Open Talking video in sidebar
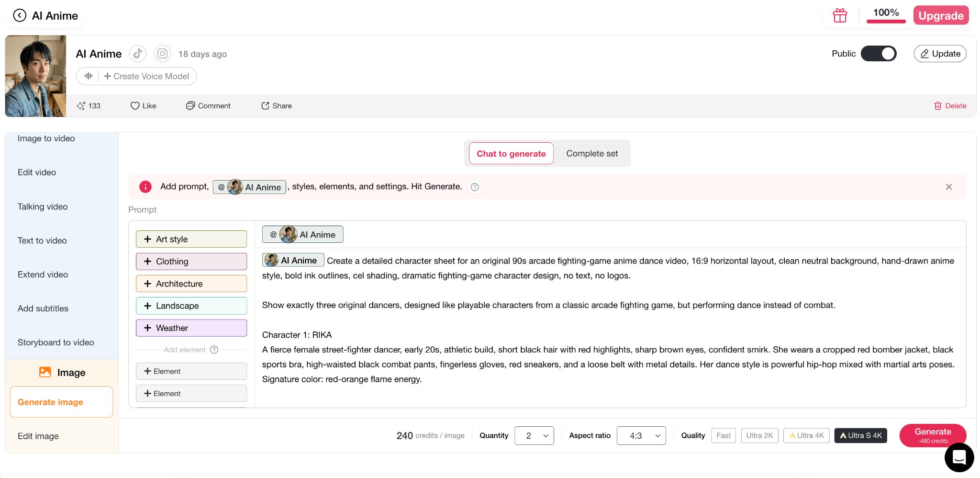The image size is (980, 478). (x=43, y=206)
